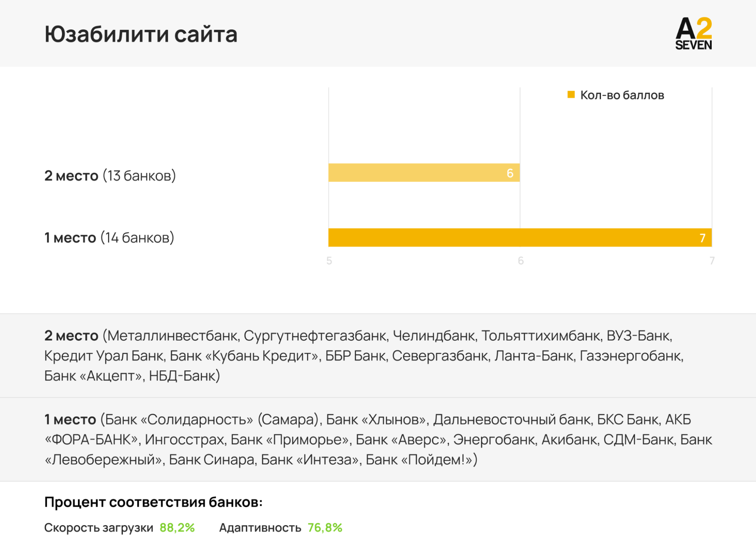
Task: Select the 'Юзабилити сайта' slide title
Action: (x=141, y=34)
